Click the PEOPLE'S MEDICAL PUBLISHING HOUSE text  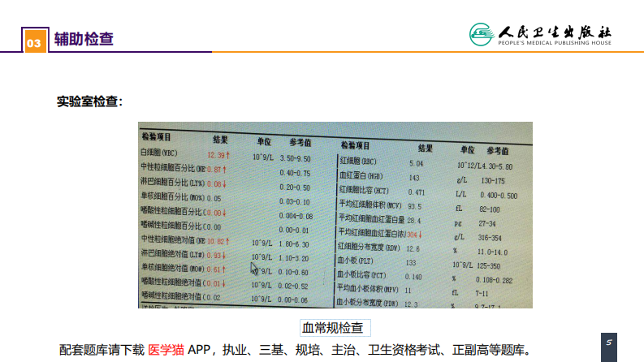[555, 43]
